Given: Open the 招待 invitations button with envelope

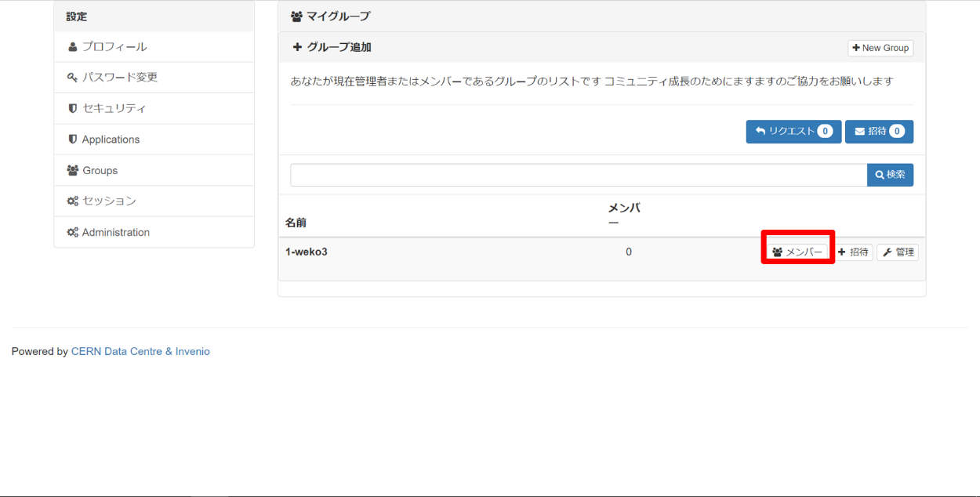Looking at the screenshot, I should tap(879, 132).
